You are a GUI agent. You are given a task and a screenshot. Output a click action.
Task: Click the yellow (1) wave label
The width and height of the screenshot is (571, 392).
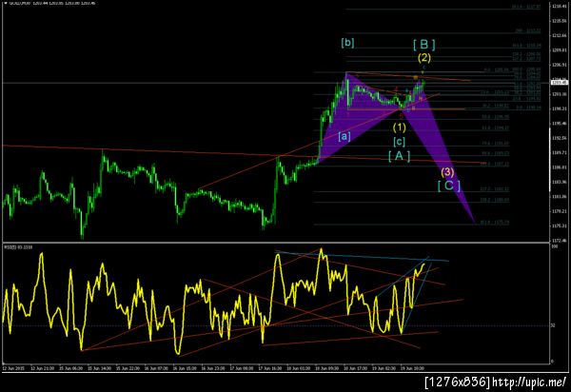pos(400,127)
